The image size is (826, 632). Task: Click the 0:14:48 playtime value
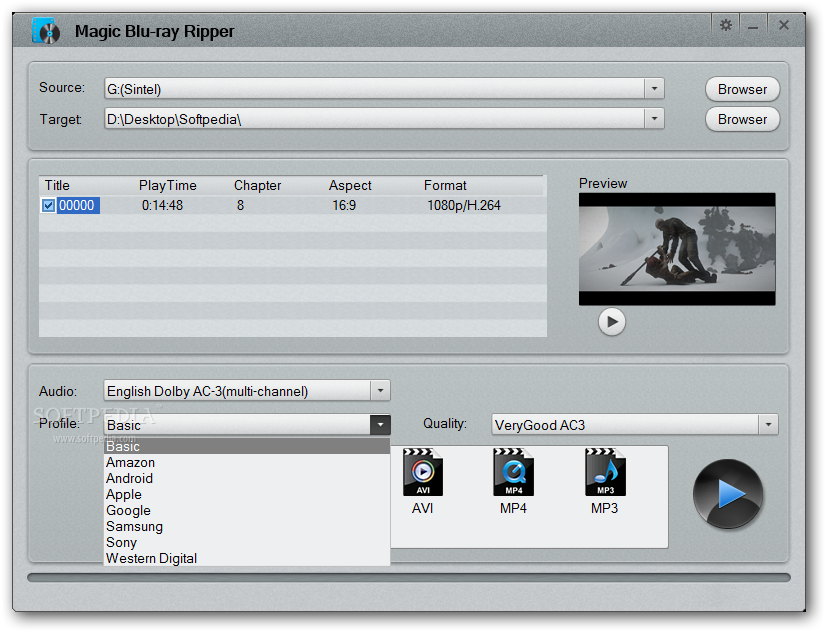[162, 205]
